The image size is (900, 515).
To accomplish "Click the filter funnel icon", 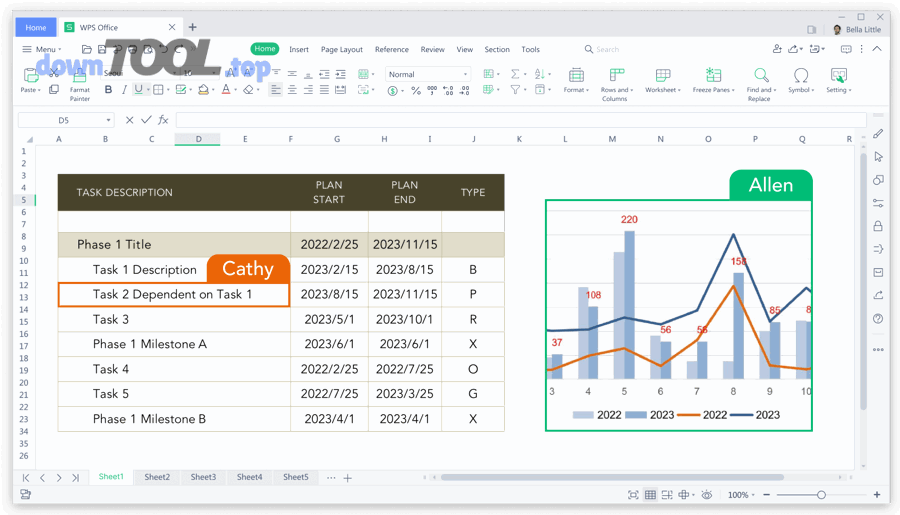I will coord(515,90).
